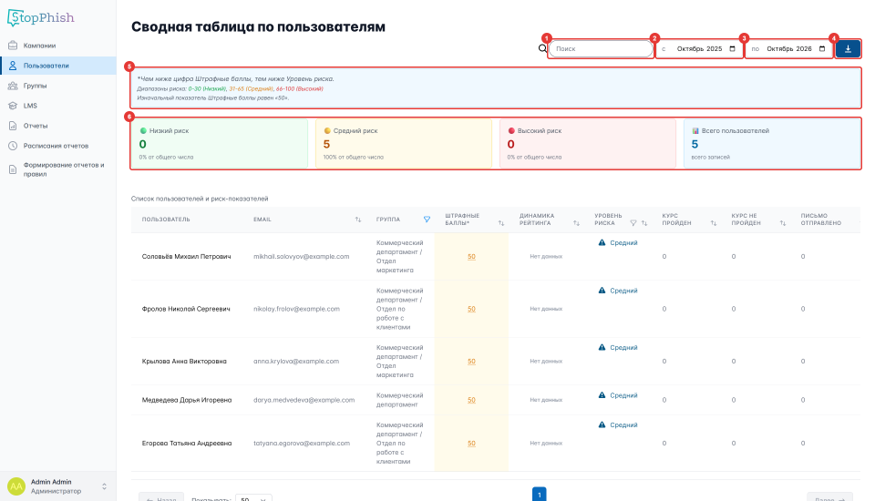
Task: Open penalty score 50 for Медведева Дарья
Action: point(472,400)
